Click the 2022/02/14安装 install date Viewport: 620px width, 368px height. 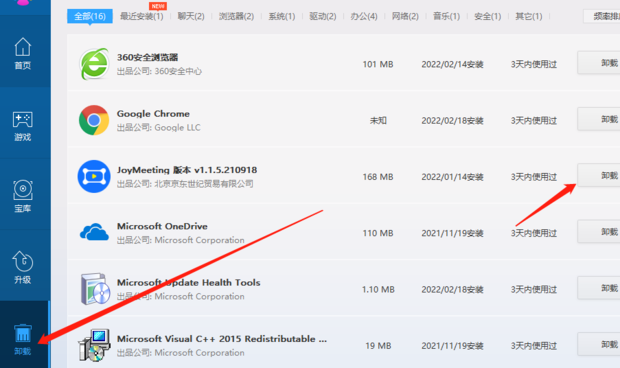tap(452, 64)
